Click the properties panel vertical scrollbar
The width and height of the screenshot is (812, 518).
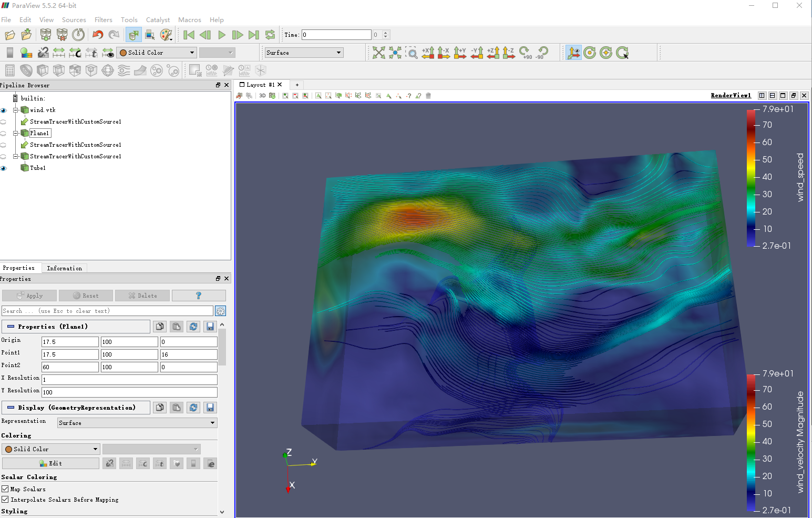tap(222, 347)
